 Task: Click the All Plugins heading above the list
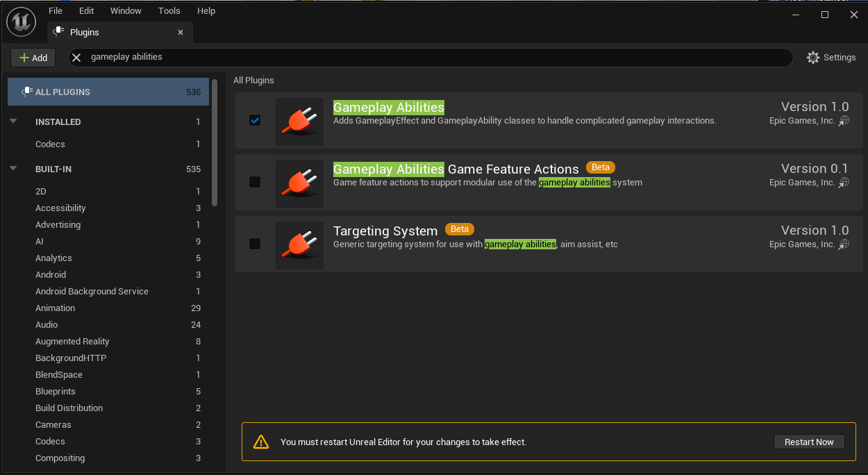pos(253,81)
